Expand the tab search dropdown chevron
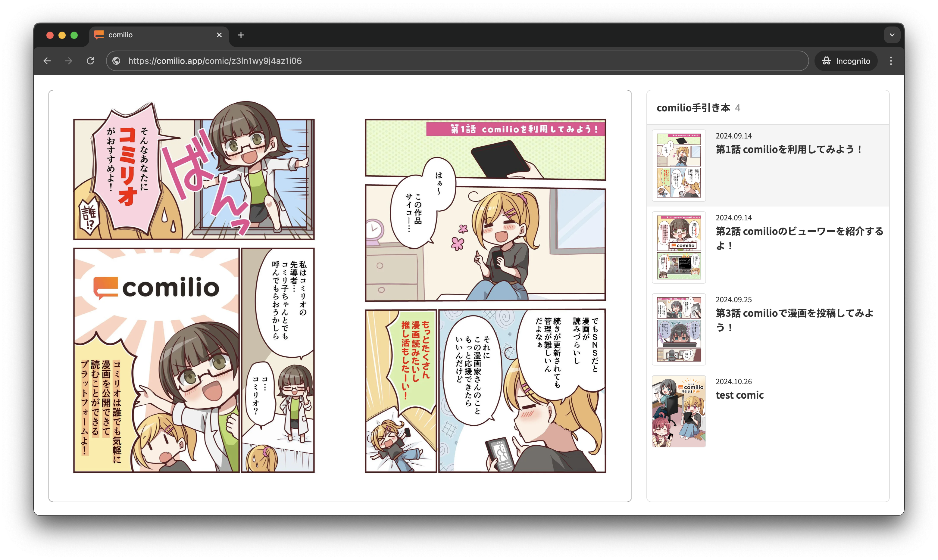This screenshot has height=560, width=938. pos(892,35)
